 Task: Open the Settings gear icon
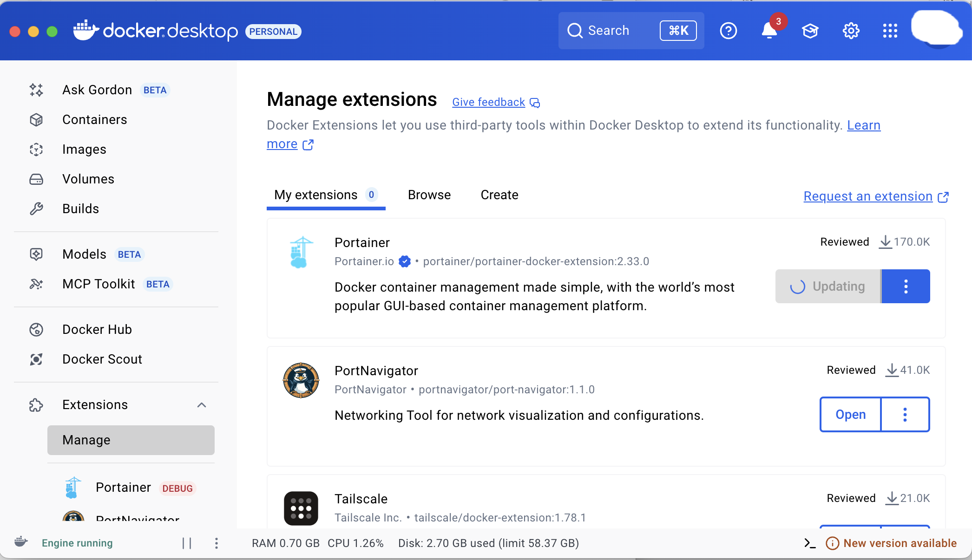pyautogui.click(x=851, y=31)
